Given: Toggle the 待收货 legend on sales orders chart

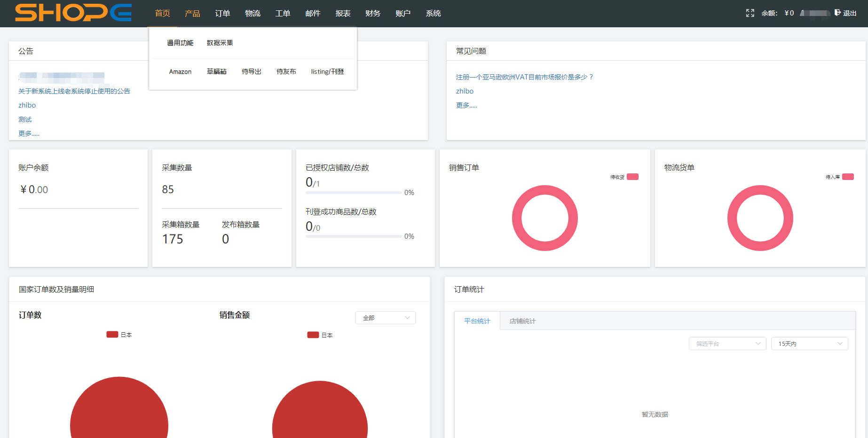Looking at the screenshot, I should click(x=624, y=177).
